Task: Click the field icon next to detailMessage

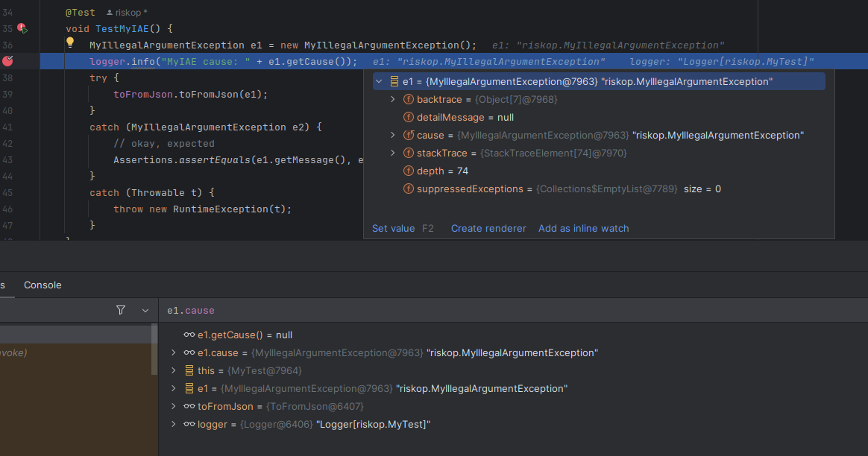Action: [x=409, y=117]
